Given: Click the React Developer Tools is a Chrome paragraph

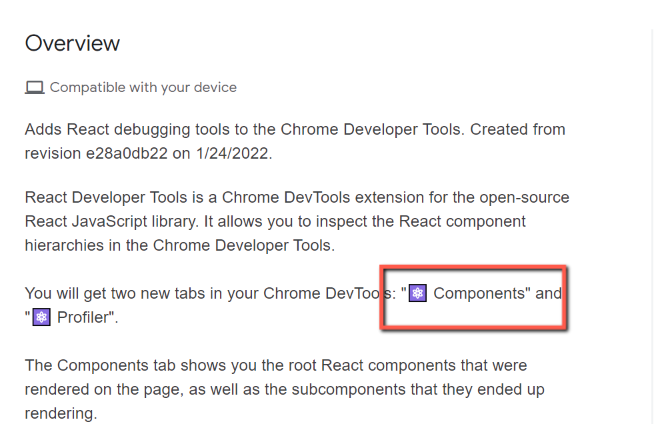Looking at the screenshot, I should pyautogui.click(x=297, y=221).
